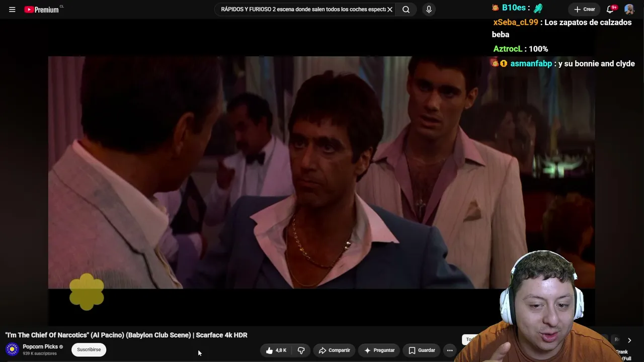
Task: Show next filter chips with right chevron
Action: click(629, 340)
